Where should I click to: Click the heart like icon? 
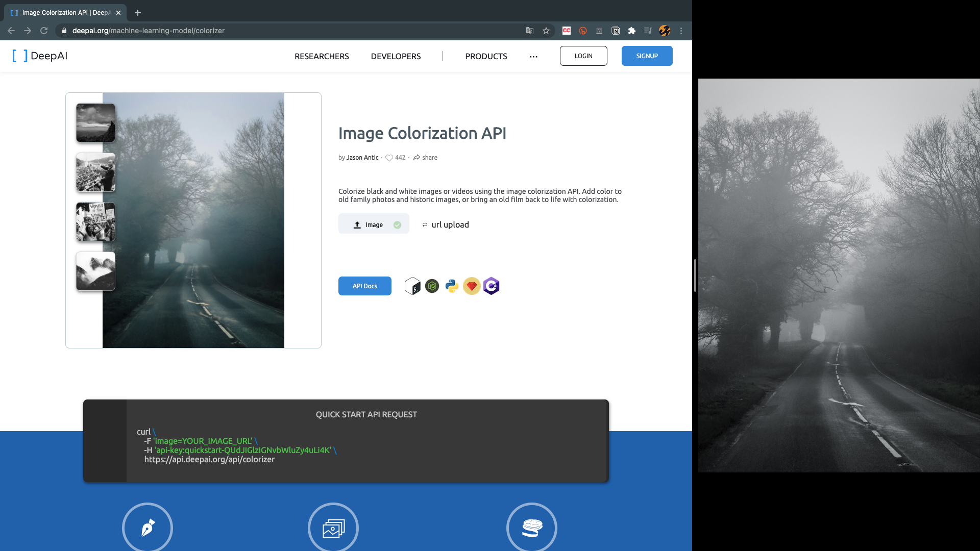[389, 158]
